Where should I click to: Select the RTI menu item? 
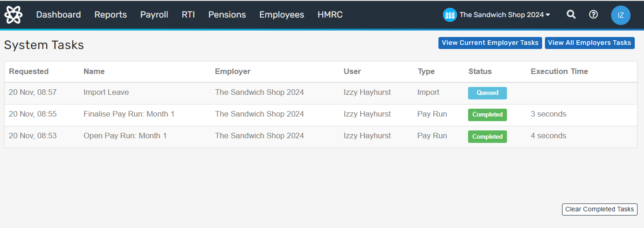188,15
